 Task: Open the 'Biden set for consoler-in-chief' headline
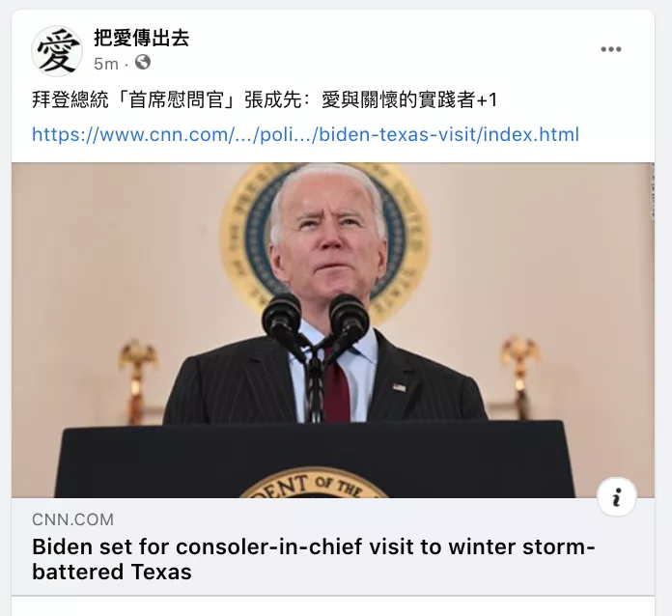click(313, 559)
